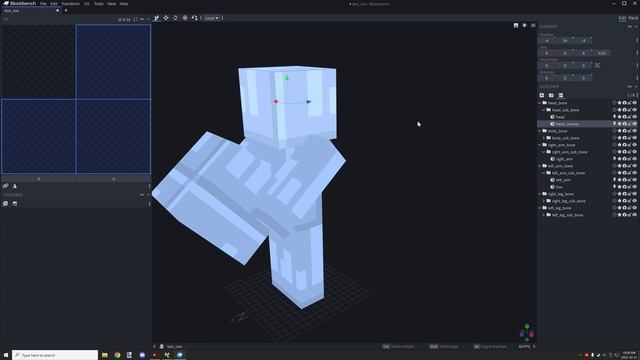Collapse the head_bone group

coord(540,103)
